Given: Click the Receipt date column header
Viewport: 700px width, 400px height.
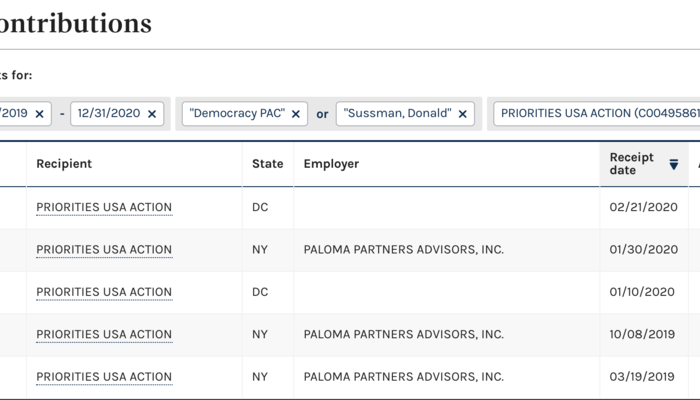Looking at the screenshot, I should 632,164.
